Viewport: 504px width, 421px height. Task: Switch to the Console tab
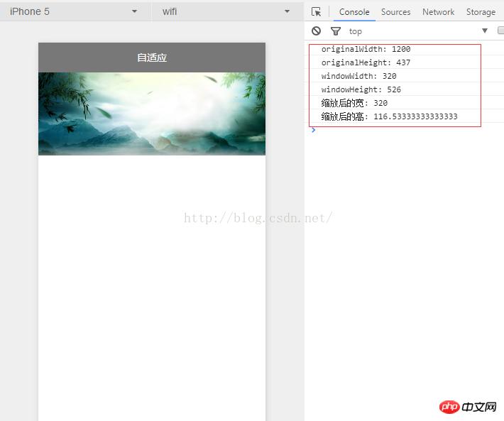(x=354, y=11)
